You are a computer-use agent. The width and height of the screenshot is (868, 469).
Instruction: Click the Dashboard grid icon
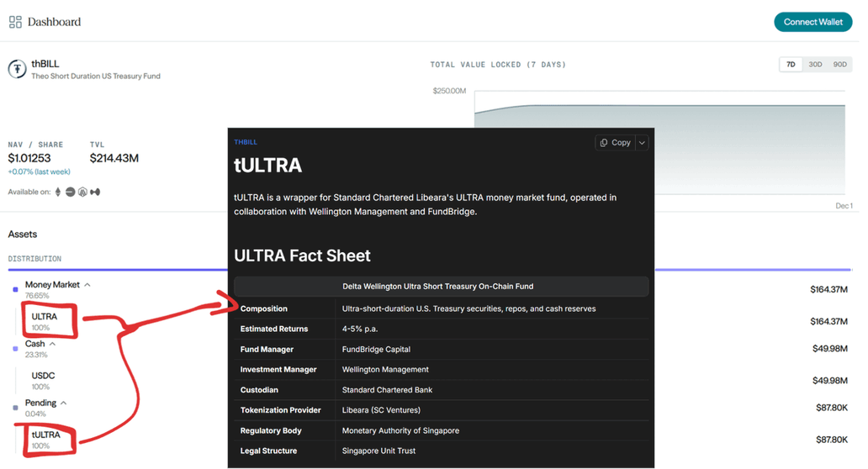(15, 22)
